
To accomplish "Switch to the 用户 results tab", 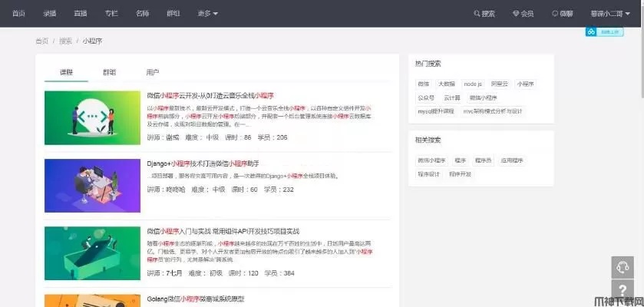I will (x=153, y=72).
